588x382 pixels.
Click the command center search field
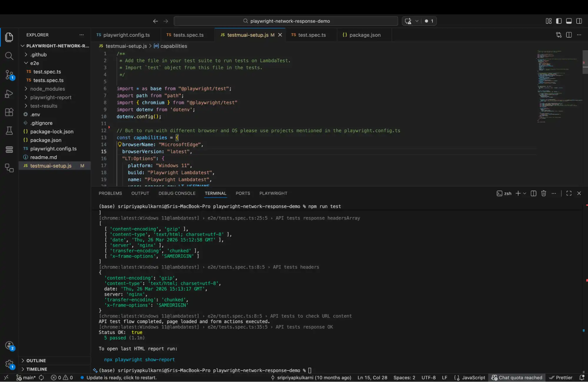[286, 21]
